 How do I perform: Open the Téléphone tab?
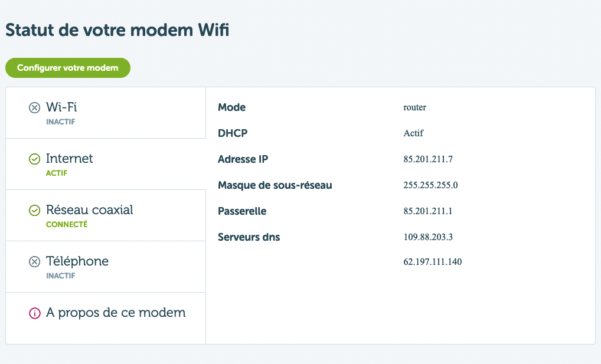click(106, 267)
